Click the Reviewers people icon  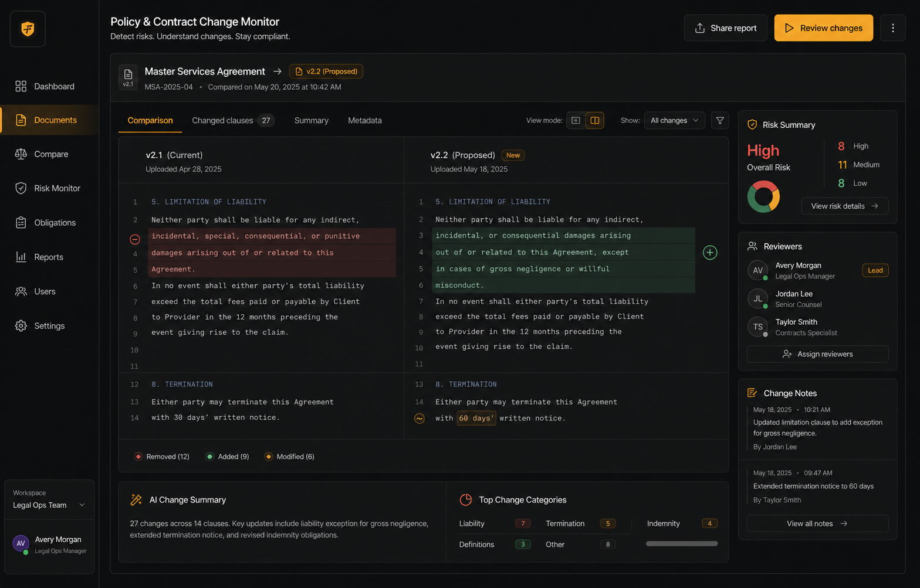tap(752, 246)
